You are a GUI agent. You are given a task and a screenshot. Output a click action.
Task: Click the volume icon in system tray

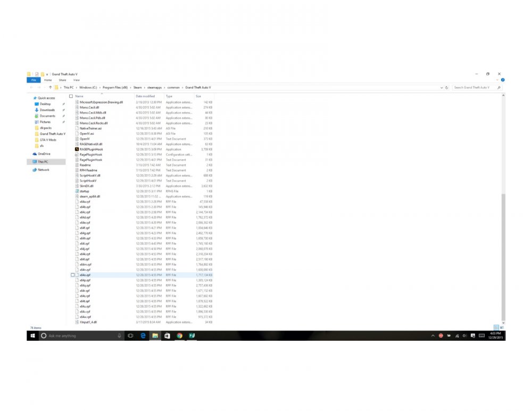465,335
